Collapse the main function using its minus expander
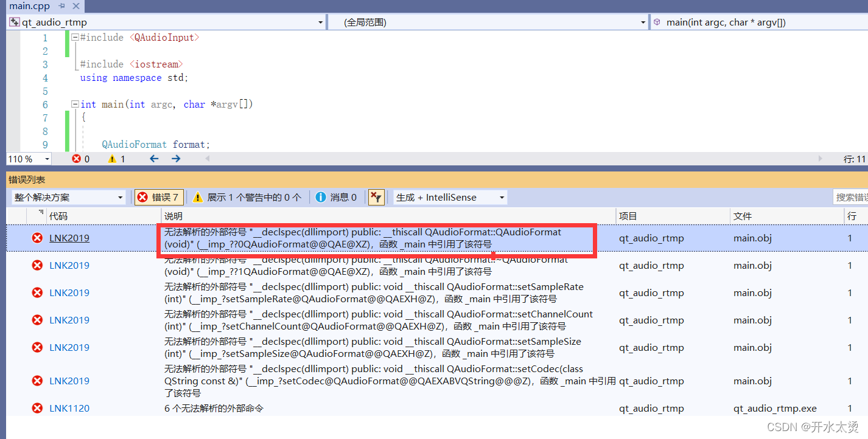 click(74, 103)
